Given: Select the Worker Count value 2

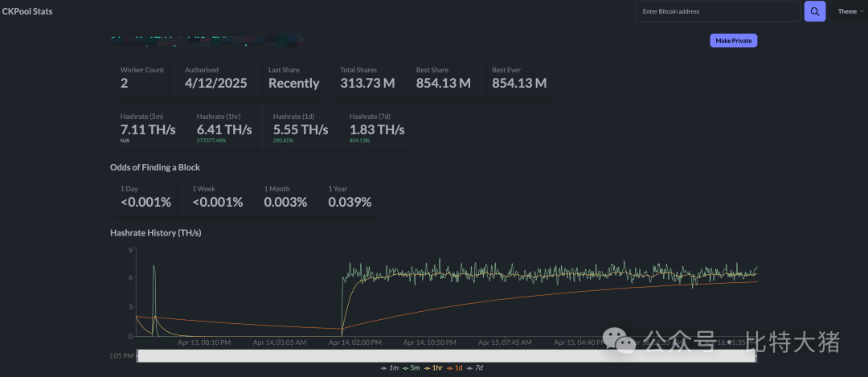Looking at the screenshot, I should (124, 83).
